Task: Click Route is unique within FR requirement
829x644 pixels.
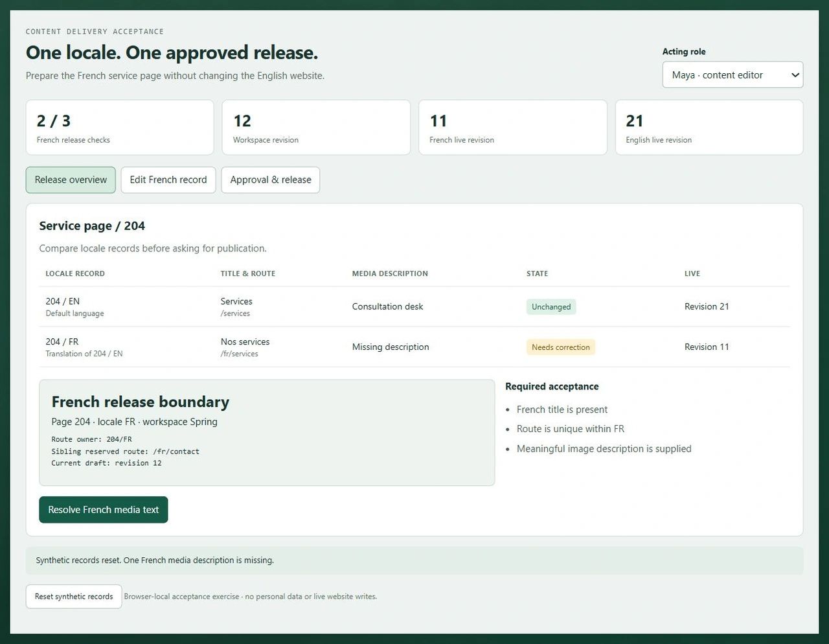Action: tap(571, 429)
